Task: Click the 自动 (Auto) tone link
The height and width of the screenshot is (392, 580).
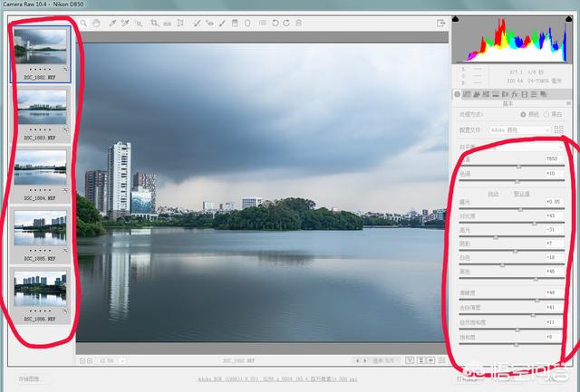Action: [x=493, y=193]
